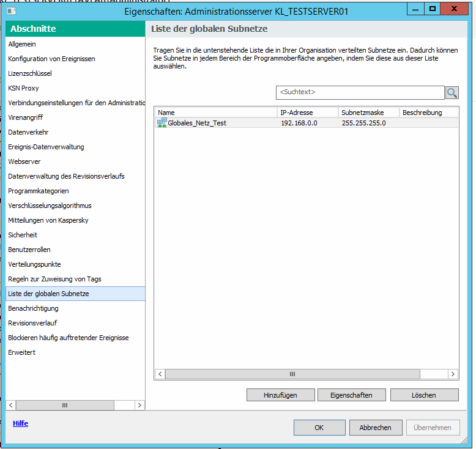The image size is (476, 449).
Task: Open Verbindungseinstellungen für den Administrationsserver section
Action: tap(76, 103)
